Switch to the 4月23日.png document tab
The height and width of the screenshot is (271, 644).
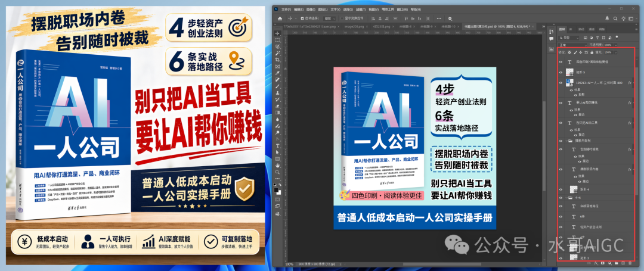click(x=382, y=27)
